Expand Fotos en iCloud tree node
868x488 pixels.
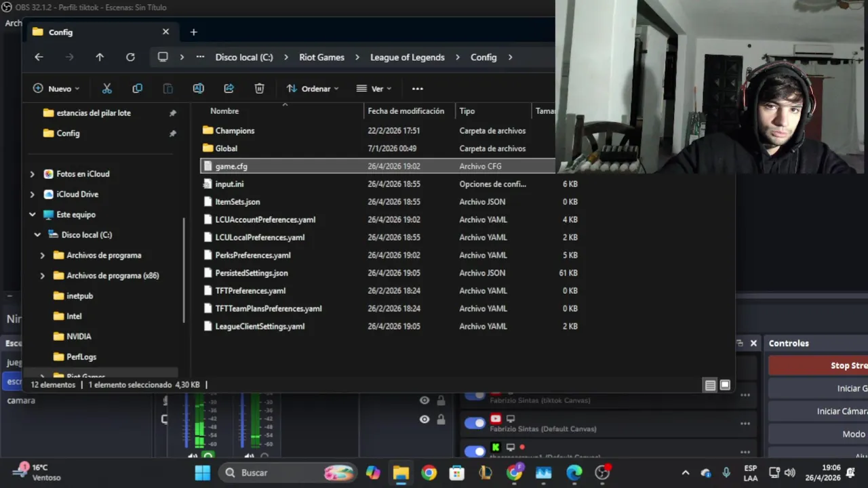coord(32,174)
